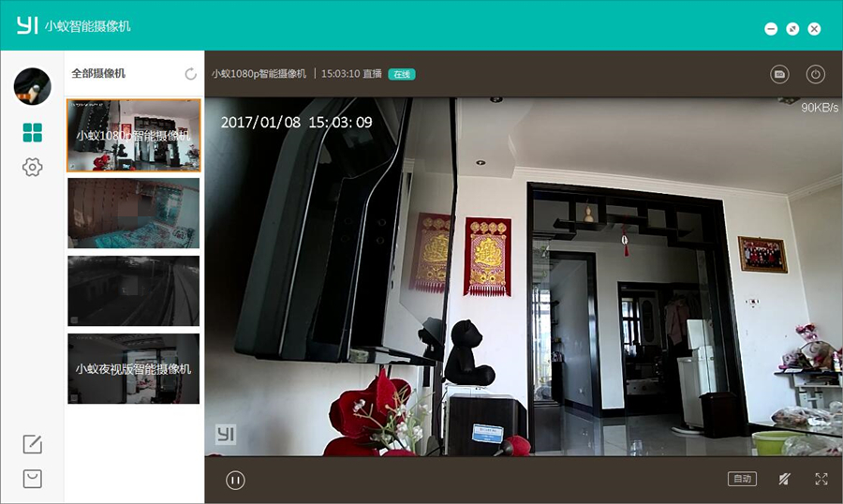Pause the live video stream

[x=235, y=480]
